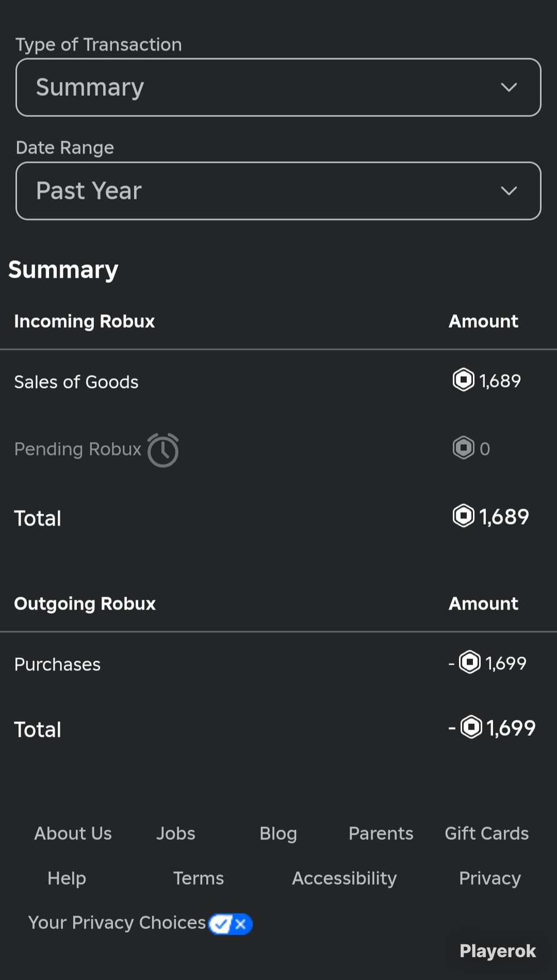
Task: Open the About Us footer link
Action: [x=73, y=833]
